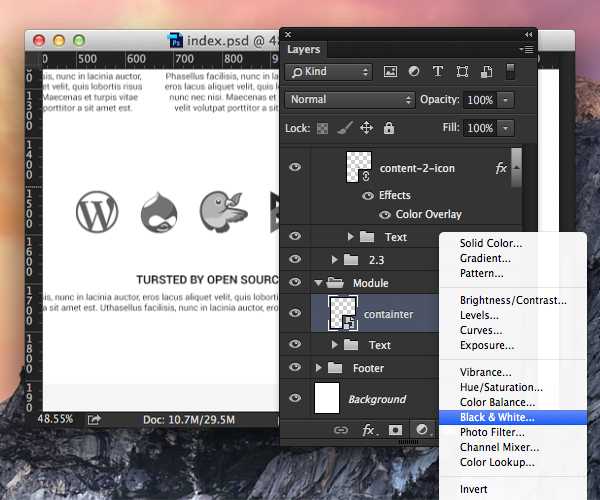Collapse the Module layer group
Viewport: 600px width, 500px height.
point(318,283)
